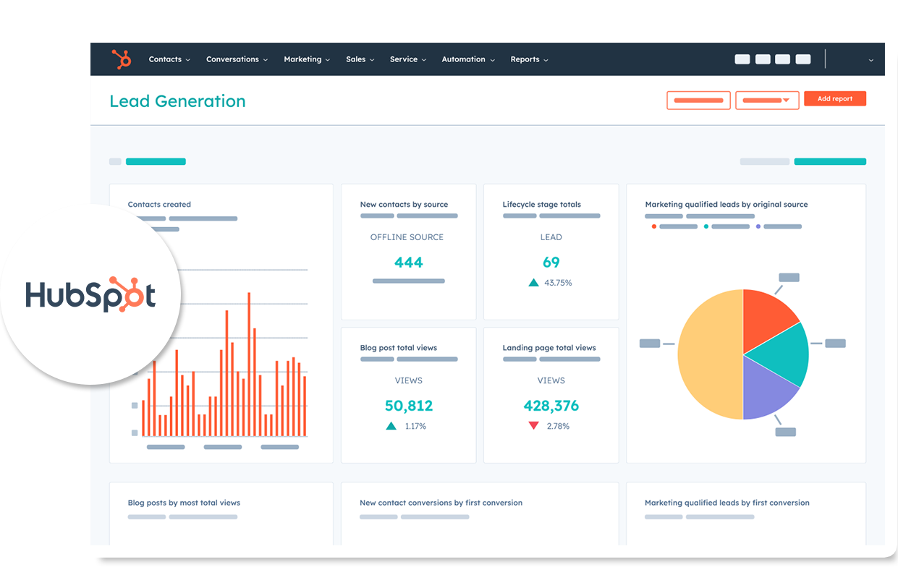The width and height of the screenshot is (898, 588).
Task: Click the 428,376 landing page views value
Action: 551,406
